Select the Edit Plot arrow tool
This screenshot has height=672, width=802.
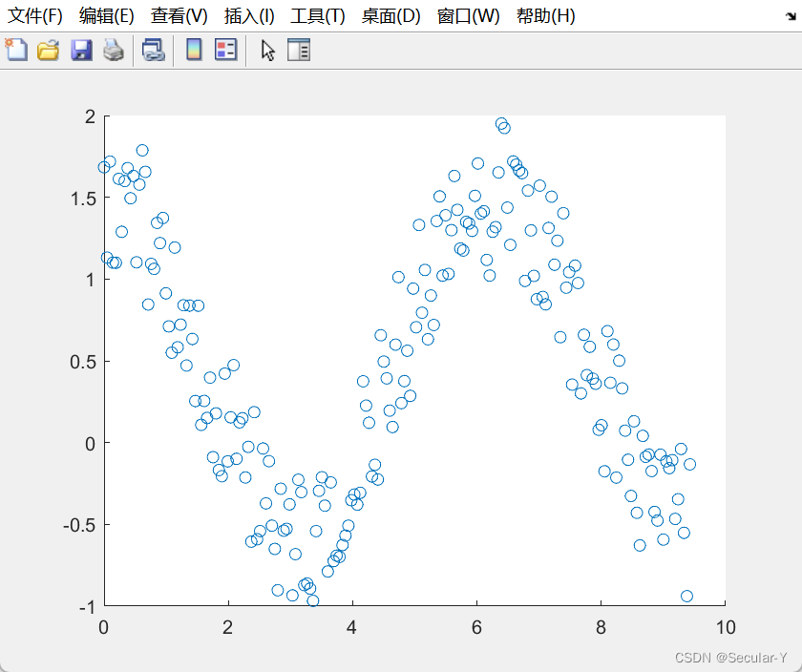tap(267, 51)
